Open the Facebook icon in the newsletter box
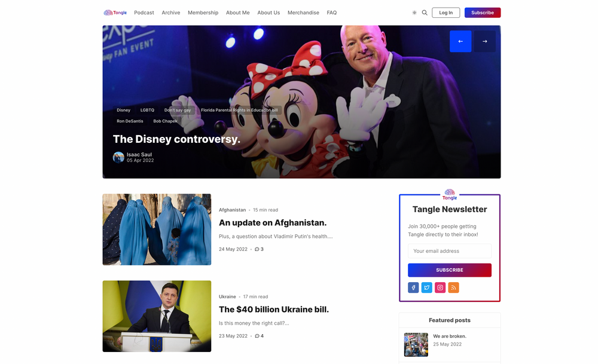This screenshot has width=598, height=364. point(413,287)
